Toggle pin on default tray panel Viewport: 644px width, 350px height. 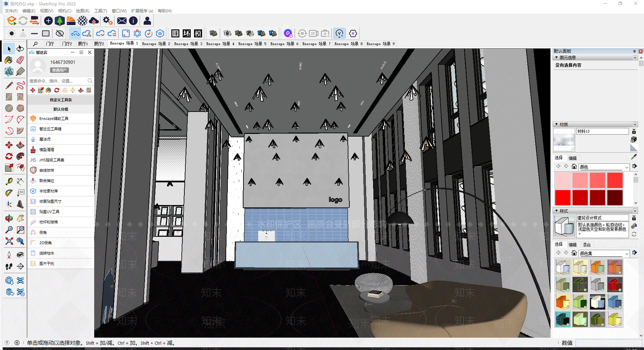[x=634, y=52]
